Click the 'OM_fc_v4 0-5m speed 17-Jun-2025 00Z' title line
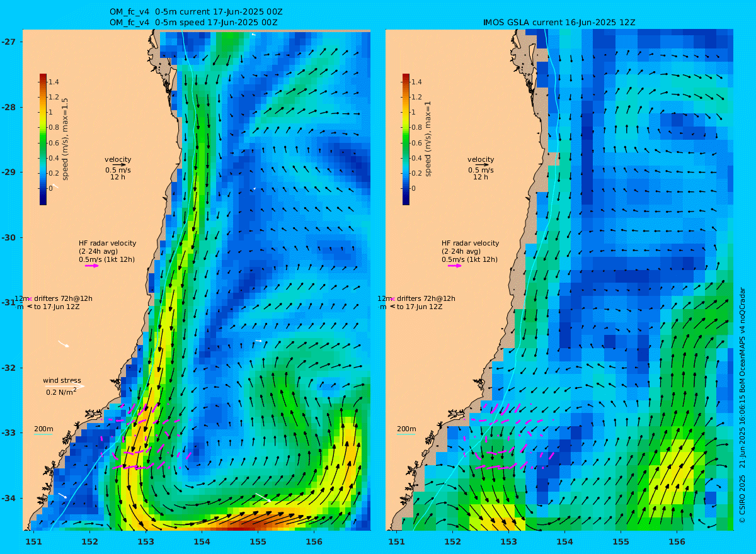The height and width of the screenshot is (554, 756). [x=193, y=22]
